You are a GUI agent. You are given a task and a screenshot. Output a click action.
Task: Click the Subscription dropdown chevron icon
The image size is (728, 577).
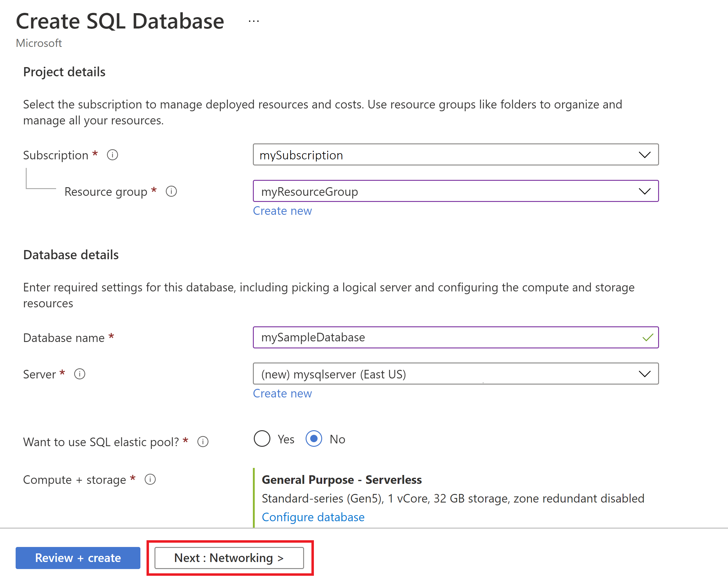click(644, 155)
